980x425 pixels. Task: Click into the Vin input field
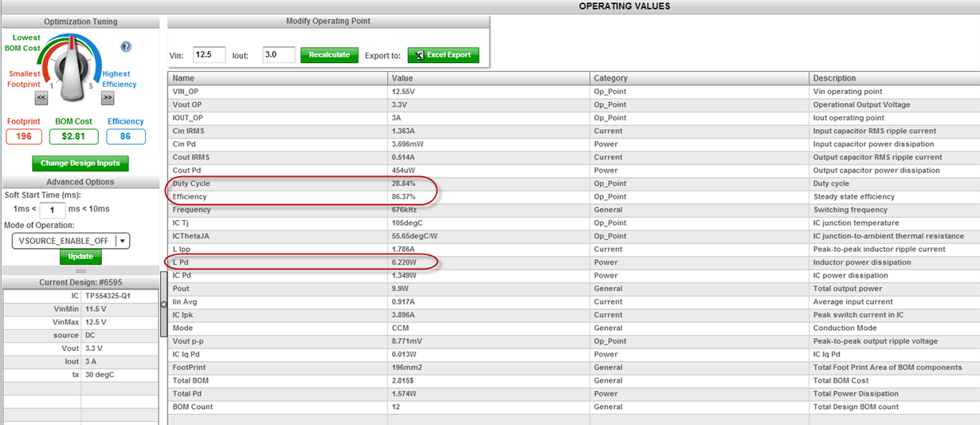[x=209, y=55]
